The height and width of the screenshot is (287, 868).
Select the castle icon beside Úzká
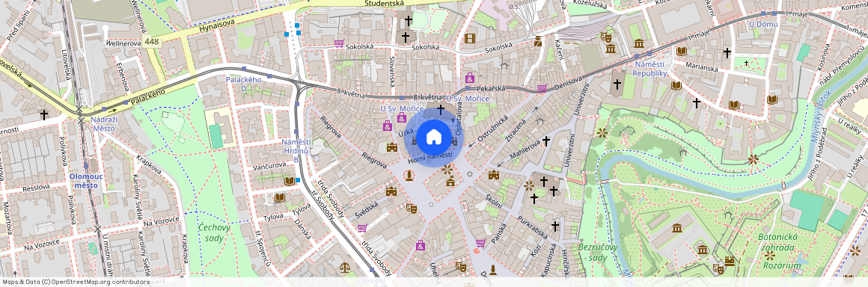click(x=393, y=147)
